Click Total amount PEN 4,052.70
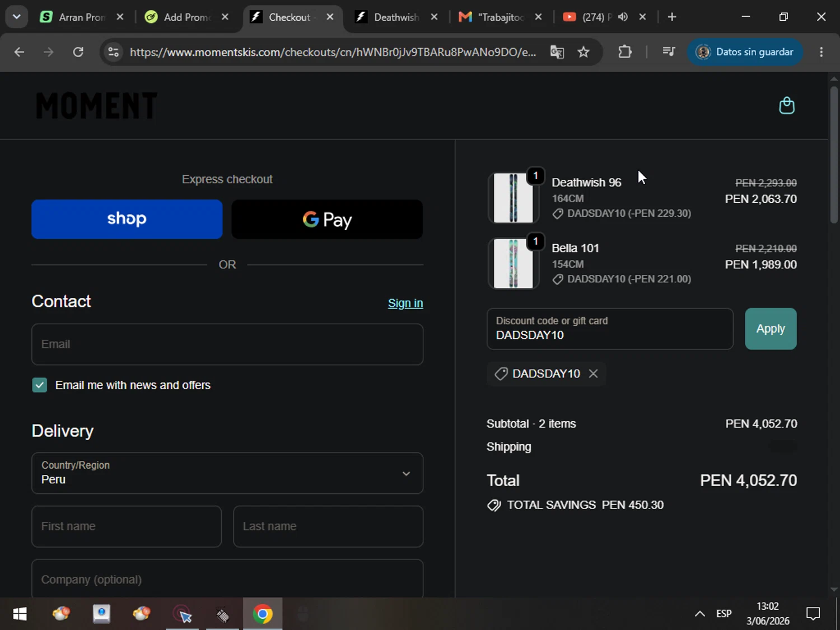Screen dimensions: 840x630 748,480
